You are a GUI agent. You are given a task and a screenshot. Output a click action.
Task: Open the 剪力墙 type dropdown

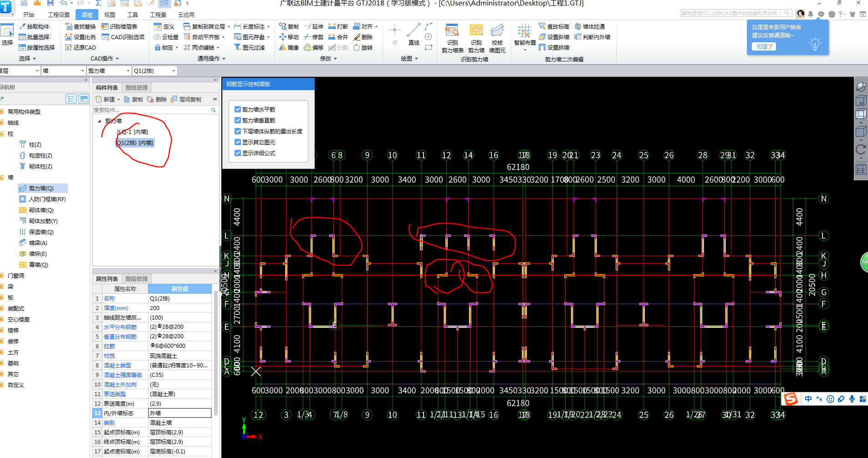click(128, 71)
